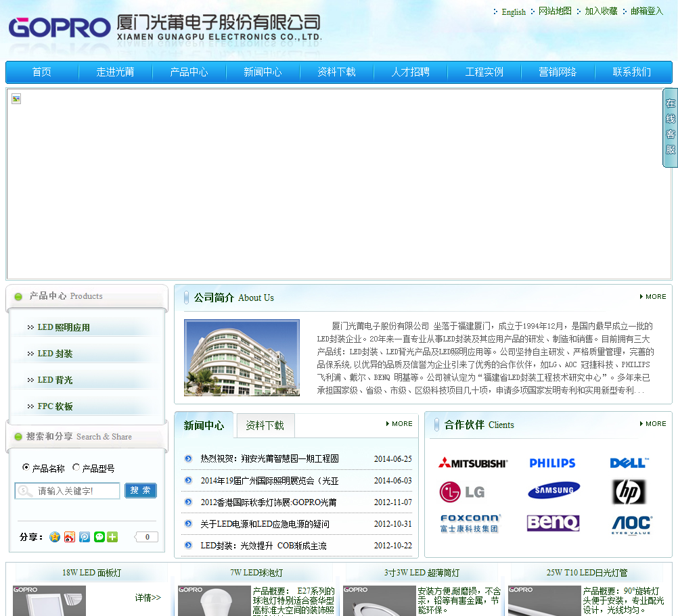The width and height of the screenshot is (678, 616).
Task: Share via Sina Weibo icon
Action: [x=70, y=537]
